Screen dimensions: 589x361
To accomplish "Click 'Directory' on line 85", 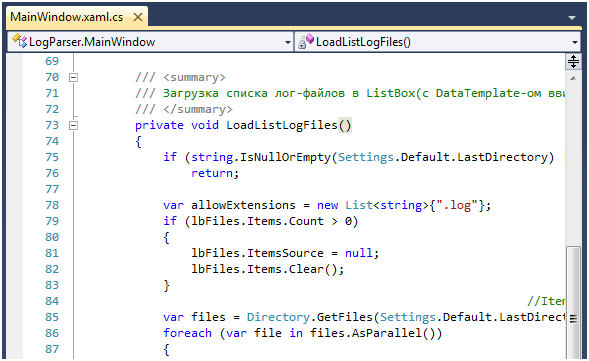I will 278,317.
